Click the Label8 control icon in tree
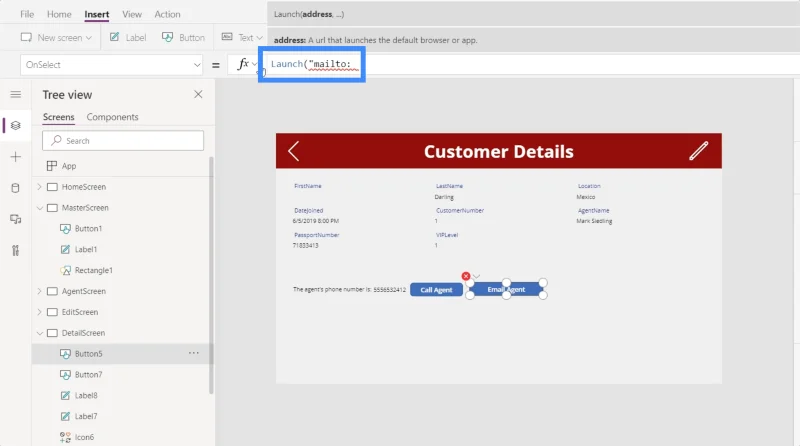The height and width of the screenshot is (446, 800). pyautogui.click(x=65, y=395)
